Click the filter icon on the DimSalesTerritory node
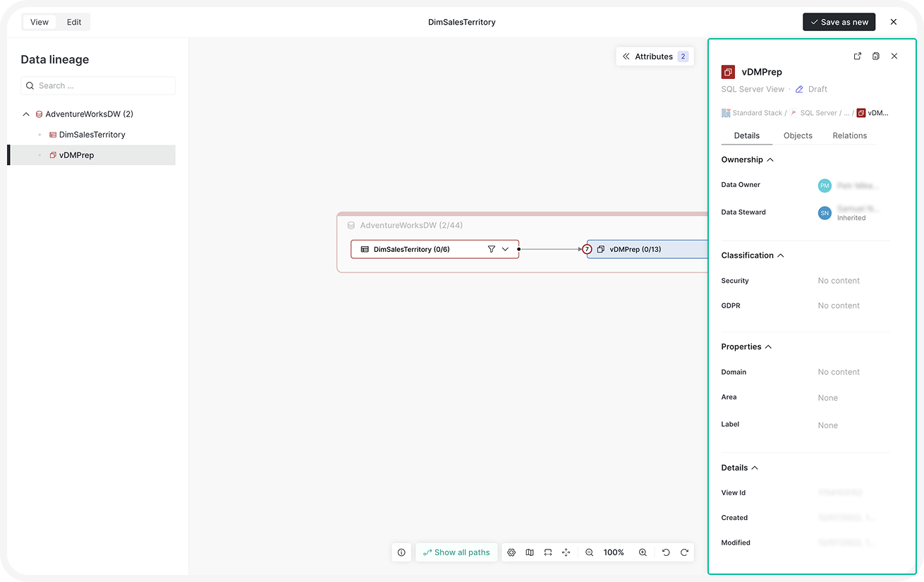 click(492, 249)
